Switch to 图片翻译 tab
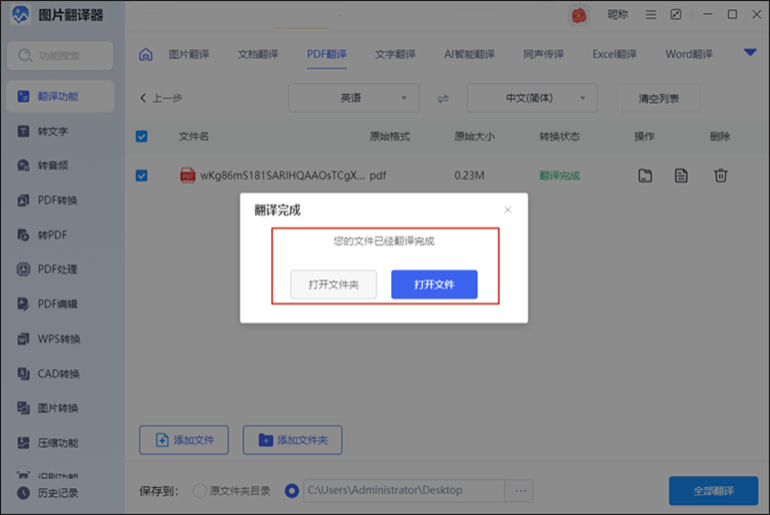Image resolution: width=770 pixels, height=515 pixels. point(189,54)
